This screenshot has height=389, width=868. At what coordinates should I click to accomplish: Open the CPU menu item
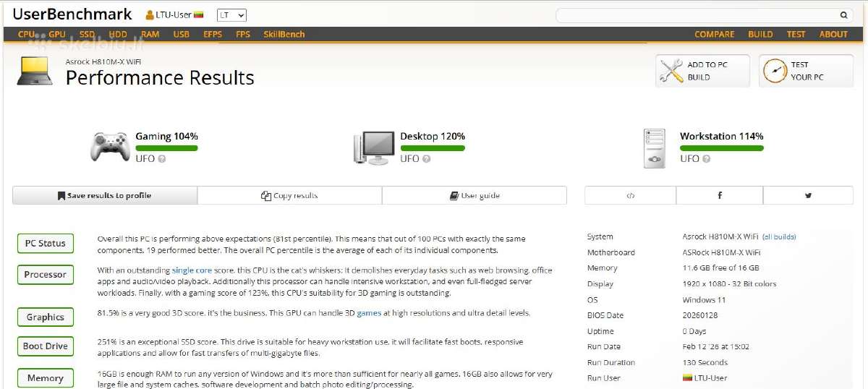[27, 34]
